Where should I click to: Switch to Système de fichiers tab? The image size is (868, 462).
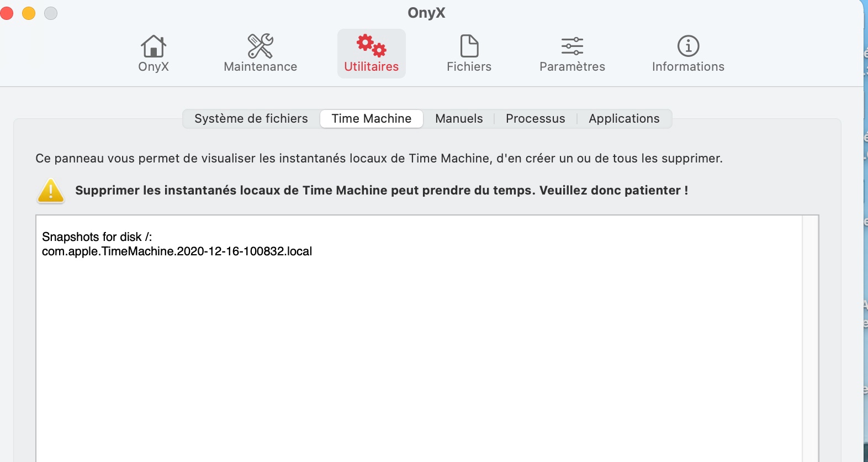251,118
